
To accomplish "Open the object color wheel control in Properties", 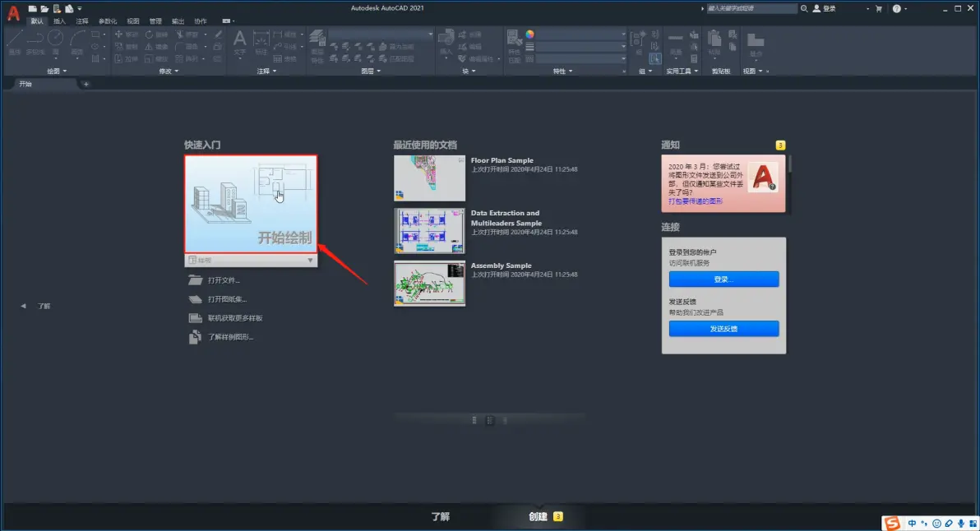I will [x=530, y=35].
